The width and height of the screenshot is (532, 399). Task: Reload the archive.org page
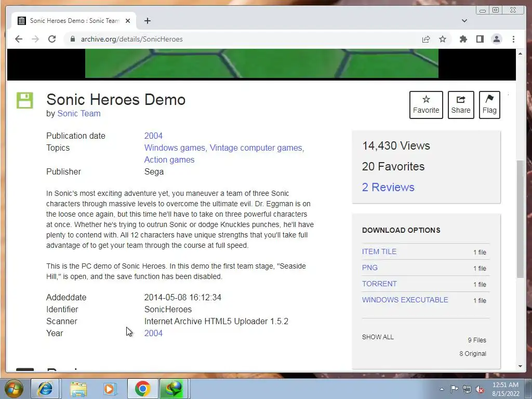pyautogui.click(x=52, y=39)
